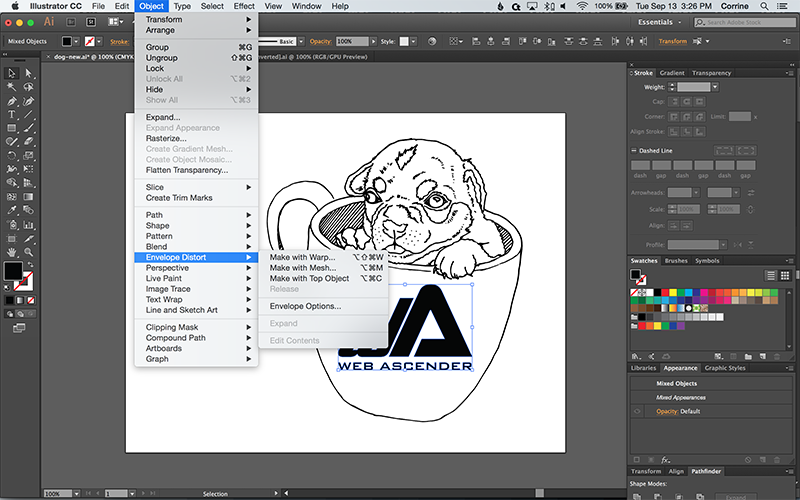Select the Scale tool
The height and width of the screenshot is (500, 800).
[x=29, y=156]
